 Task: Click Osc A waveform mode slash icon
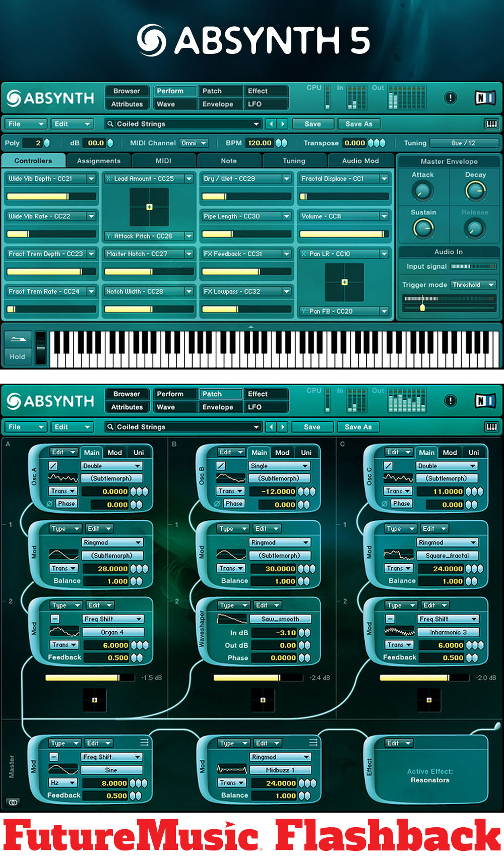click(53, 466)
